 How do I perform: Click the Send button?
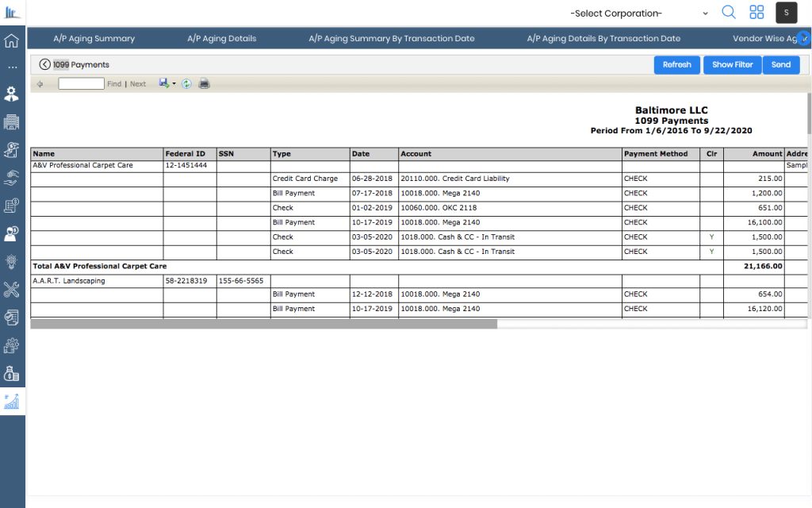point(780,64)
